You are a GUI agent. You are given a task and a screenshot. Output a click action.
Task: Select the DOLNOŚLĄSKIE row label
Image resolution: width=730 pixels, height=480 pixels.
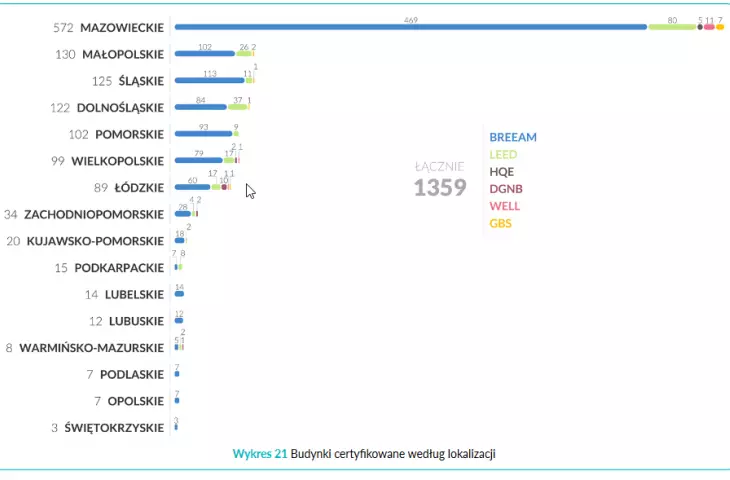(120, 108)
